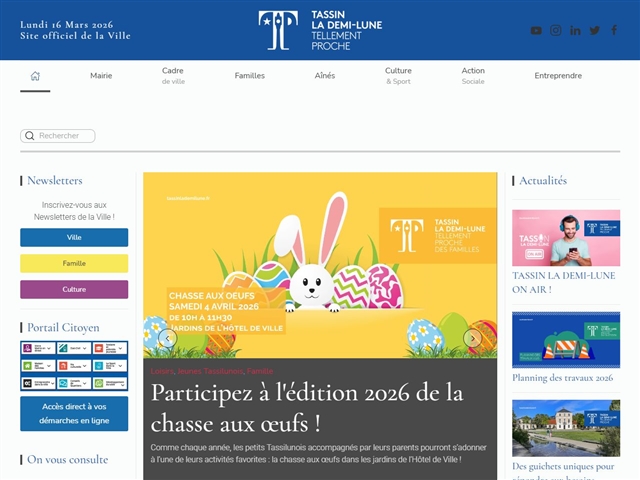
Task: Click the Newsletters section heading
Action: tap(55, 180)
